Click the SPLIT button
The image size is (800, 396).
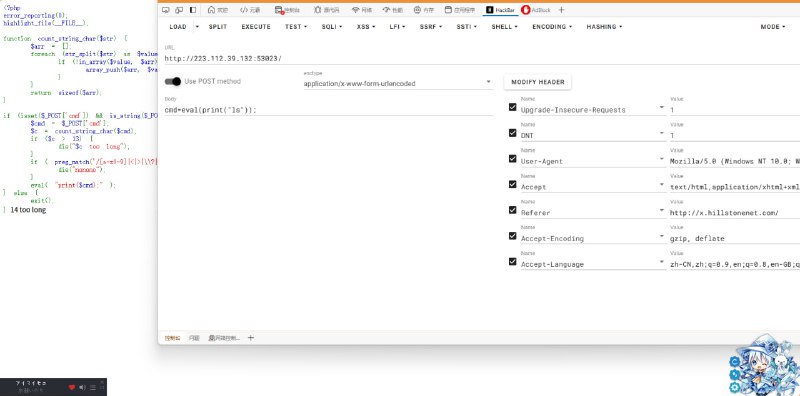tap(218, 27)
